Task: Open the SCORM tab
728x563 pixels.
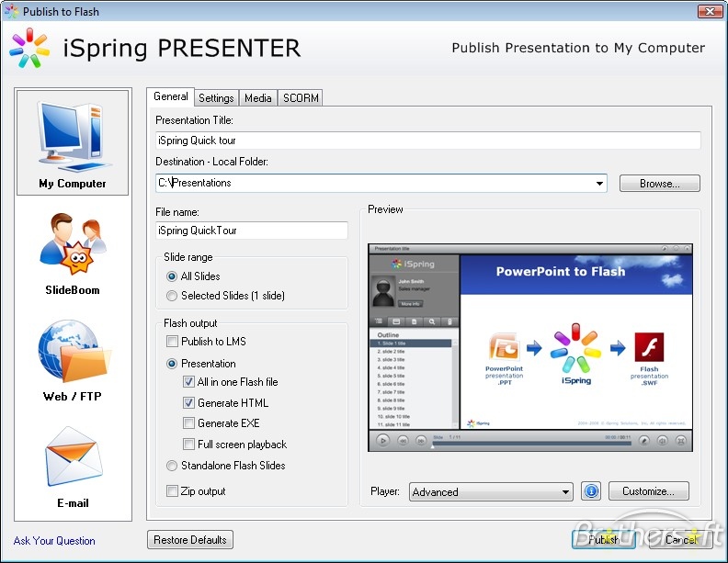Action: click(x=301, y=98)
